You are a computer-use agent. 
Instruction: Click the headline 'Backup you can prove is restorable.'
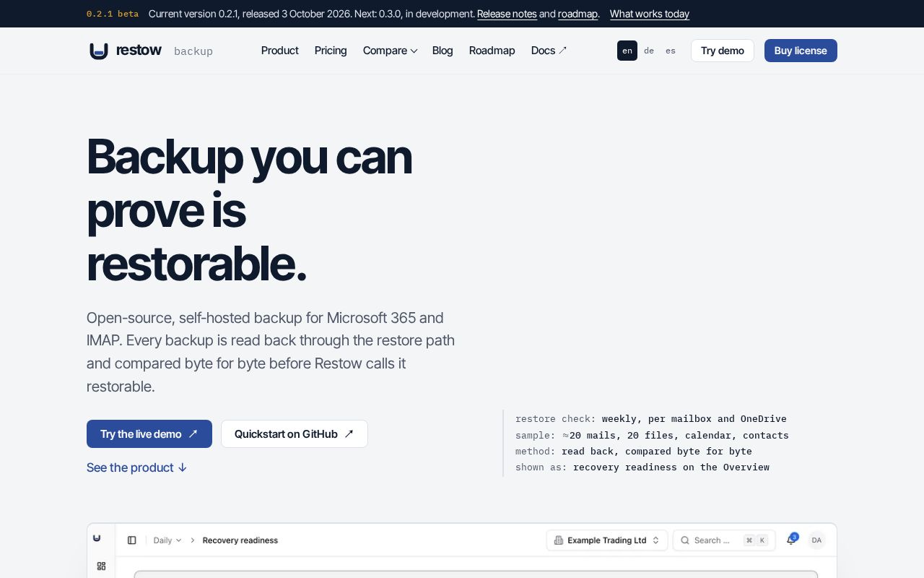(x=250, y=210)
